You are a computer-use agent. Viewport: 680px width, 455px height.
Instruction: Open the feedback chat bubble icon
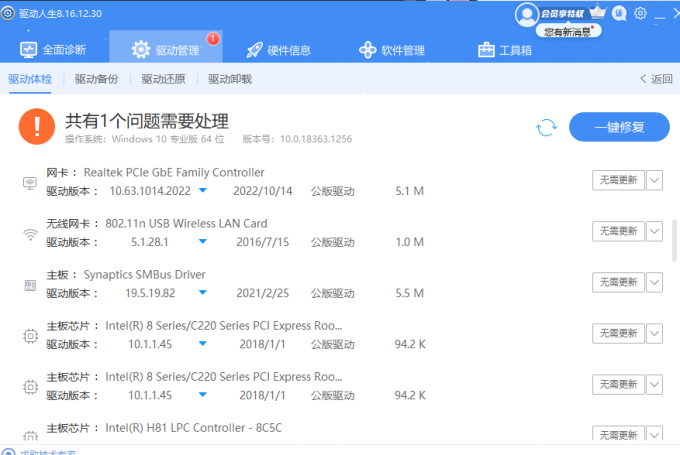point(619,13)
